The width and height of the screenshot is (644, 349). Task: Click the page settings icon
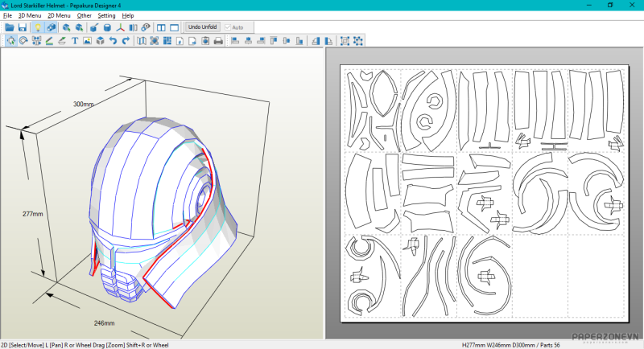pyautogui.click(x=180, y=40)
